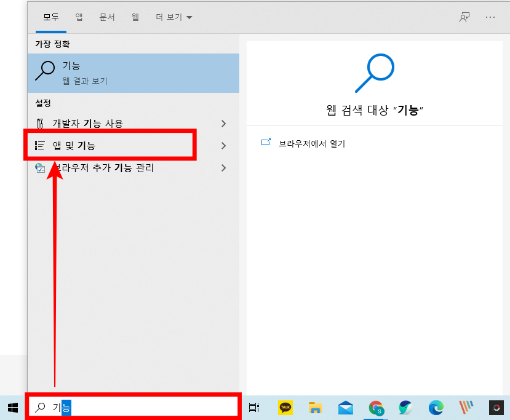This screenshot has height=420, width=510.
Task: Click the taskbar search input field
Action: tap(133, 407)
